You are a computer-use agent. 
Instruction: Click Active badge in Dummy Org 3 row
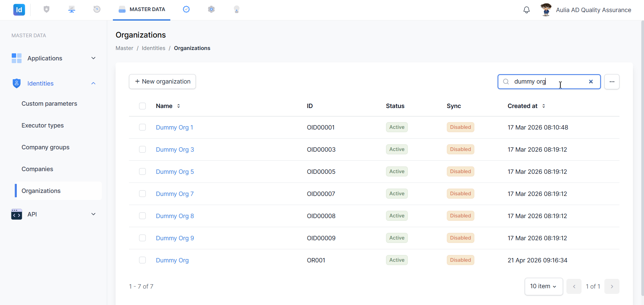point(397,149)
